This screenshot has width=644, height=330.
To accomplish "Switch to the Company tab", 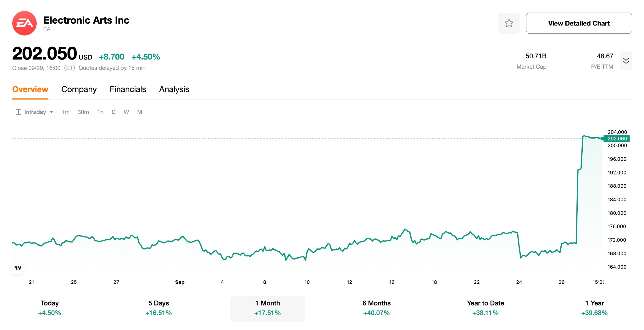I will click(79, 89).
